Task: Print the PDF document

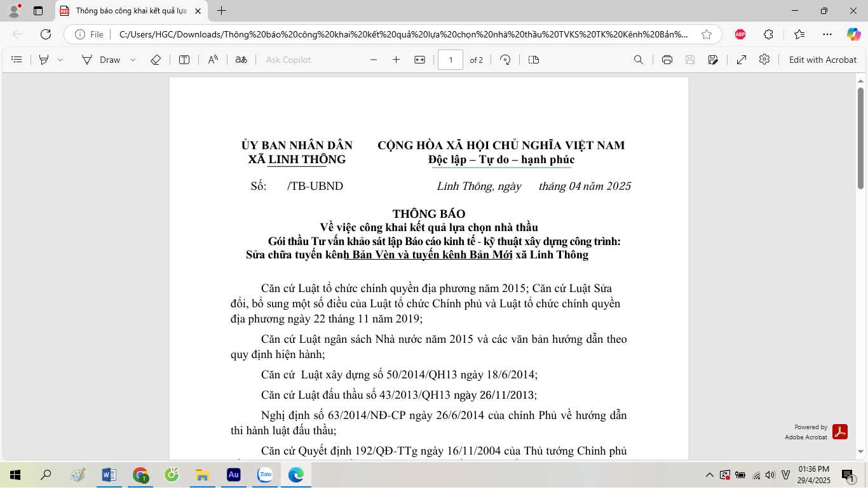Action: (x=667, y=60)
